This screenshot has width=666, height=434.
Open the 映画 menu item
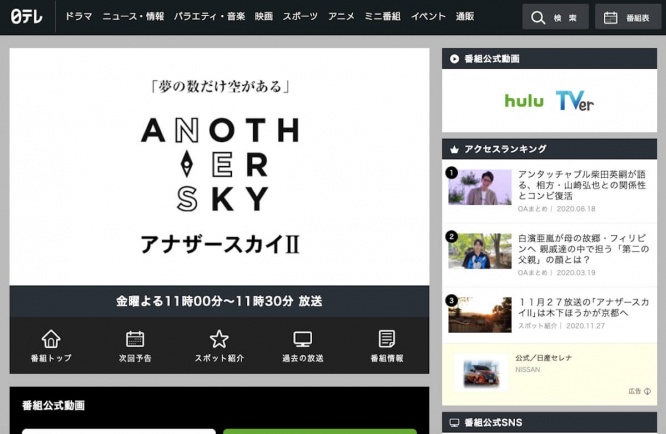(x=264, y=17)
